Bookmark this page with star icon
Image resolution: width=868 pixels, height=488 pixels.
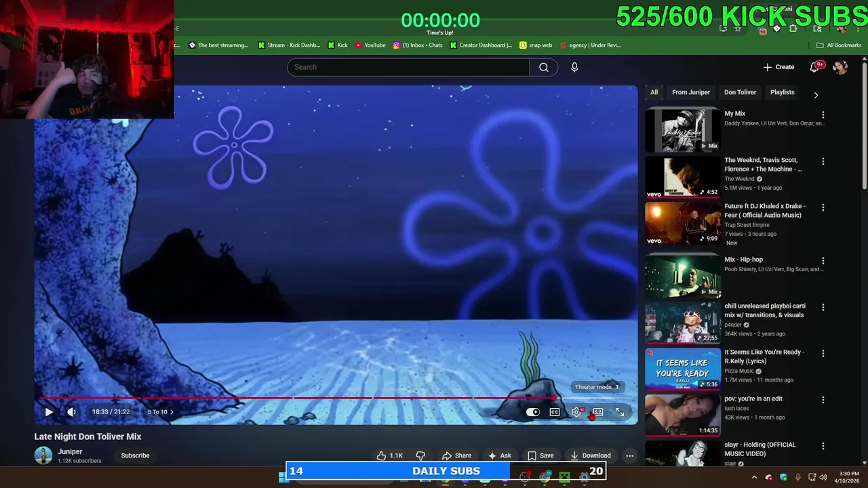coord(738,28)
